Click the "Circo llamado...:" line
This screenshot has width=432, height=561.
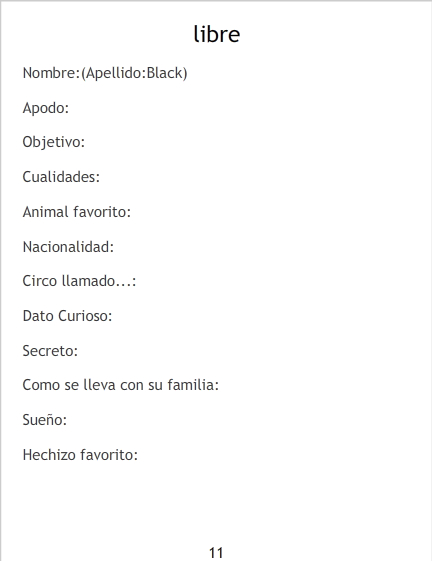[x=79, y=281]
